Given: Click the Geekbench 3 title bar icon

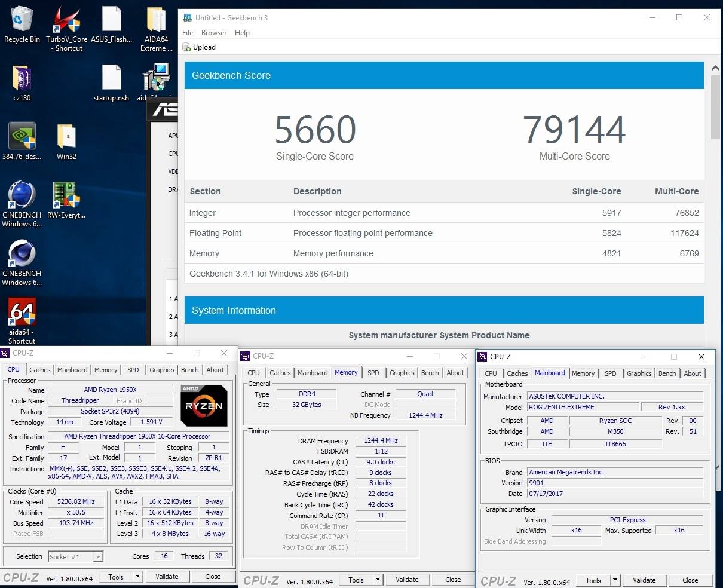Looking at the screenshot, I should pyautogui.click(x=188, y=17).
